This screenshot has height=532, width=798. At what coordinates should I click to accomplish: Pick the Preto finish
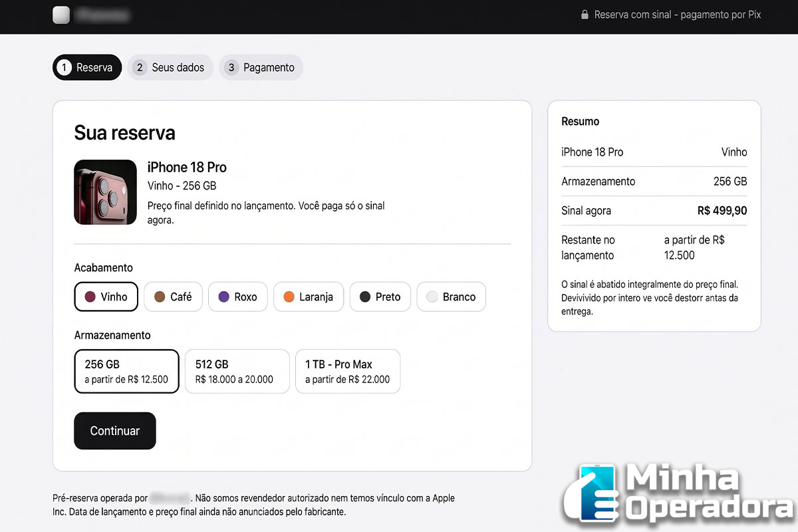click(x=380, y=297)
